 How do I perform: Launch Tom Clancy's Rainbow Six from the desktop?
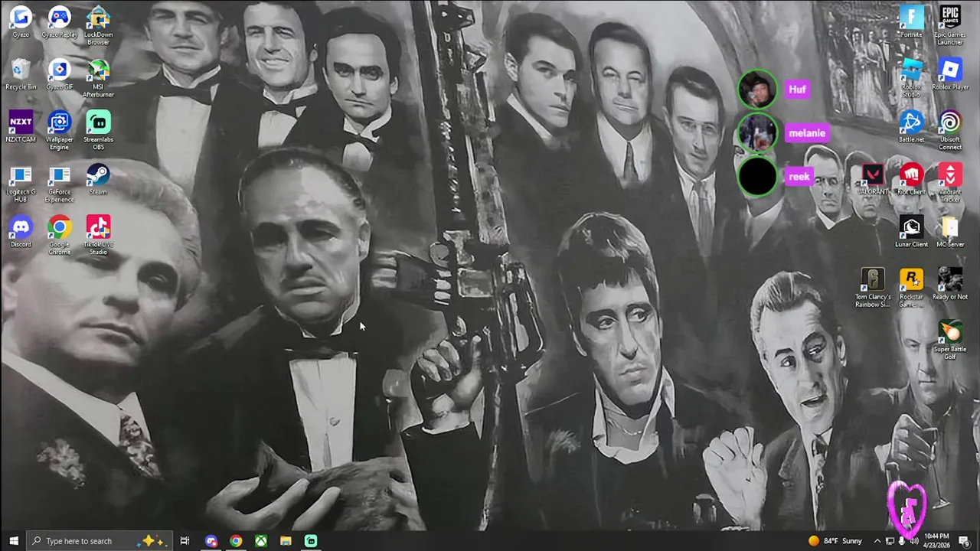[x=873, y=288]
